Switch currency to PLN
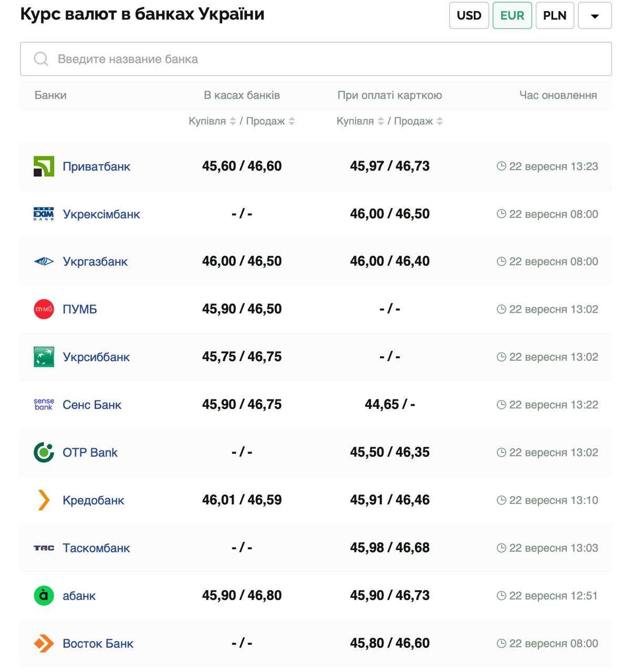This screenshot has height=672, width=624. pos(554,15)
